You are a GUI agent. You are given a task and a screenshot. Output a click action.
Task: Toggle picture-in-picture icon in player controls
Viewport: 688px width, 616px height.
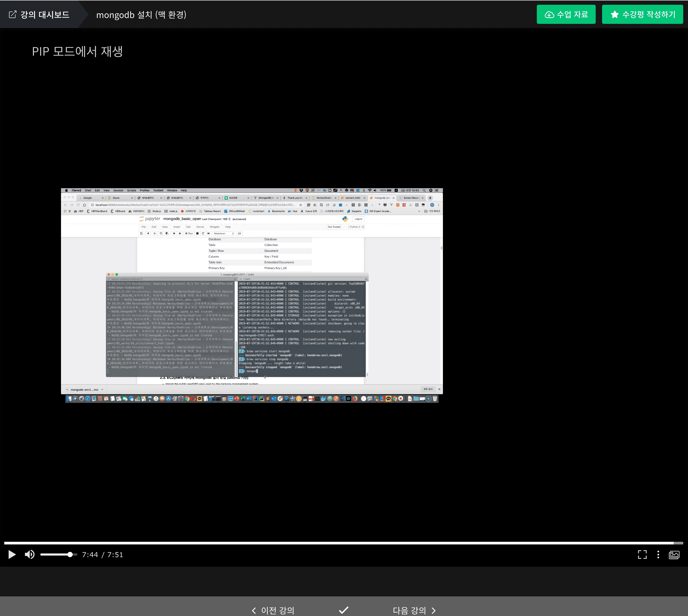click(674, 555)
